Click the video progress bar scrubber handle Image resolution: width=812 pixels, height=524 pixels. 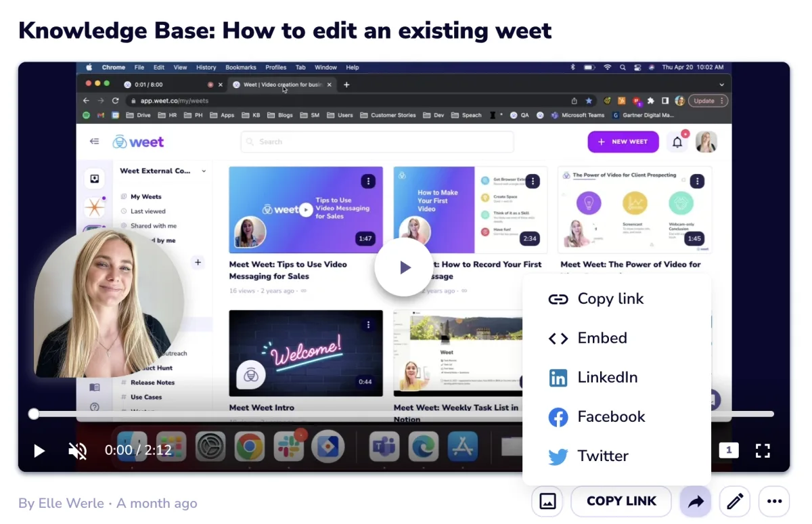(x=33, y=414)
